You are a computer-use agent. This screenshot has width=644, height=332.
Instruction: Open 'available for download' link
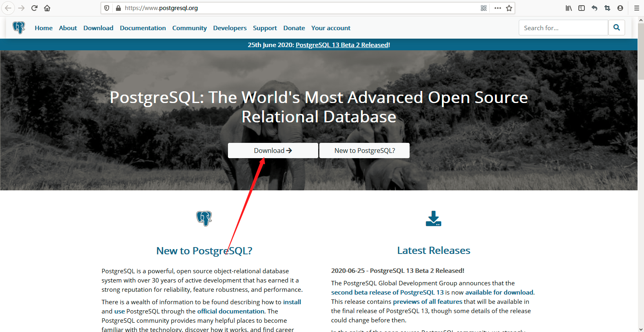click(x=499, y=293)
